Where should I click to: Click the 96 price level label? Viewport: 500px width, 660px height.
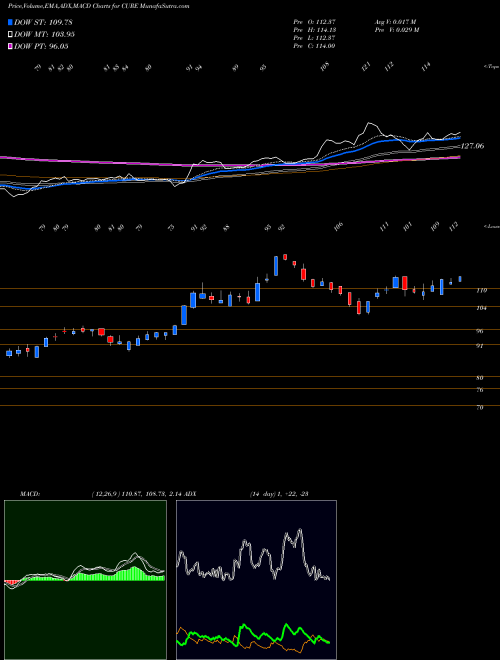click(x=479, y=331)
